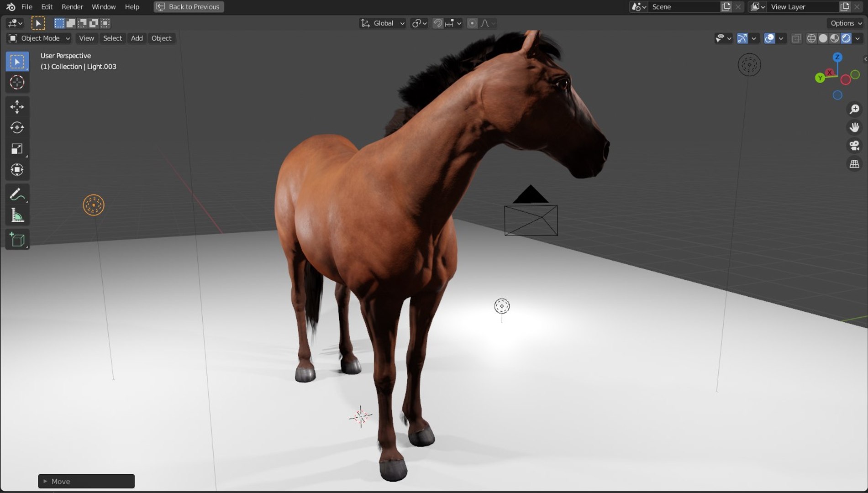Set selection mode to Extend
The width and height of the screenshot is (868, 493).
click(71, 23)
